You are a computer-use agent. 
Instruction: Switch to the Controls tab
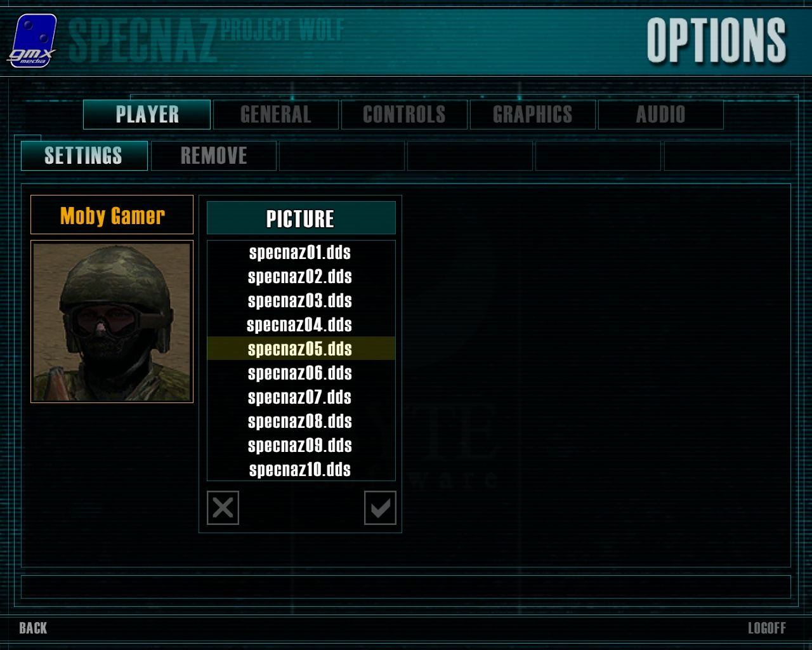tap(404, 114)
